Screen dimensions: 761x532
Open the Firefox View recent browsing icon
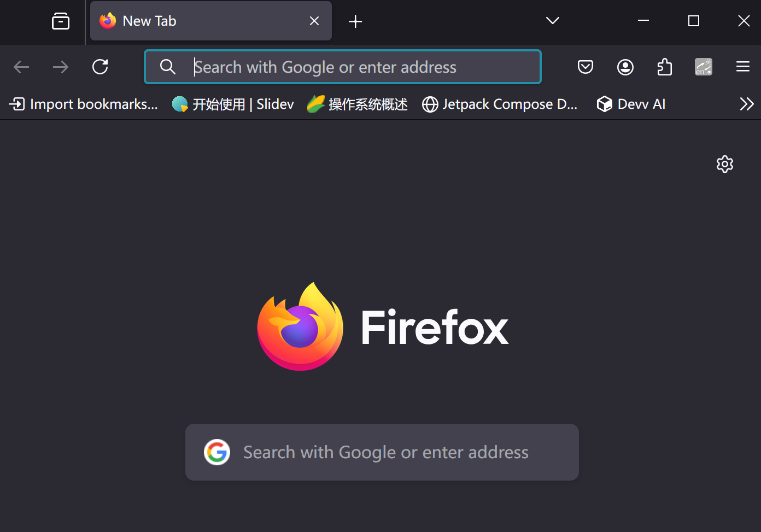61,21
